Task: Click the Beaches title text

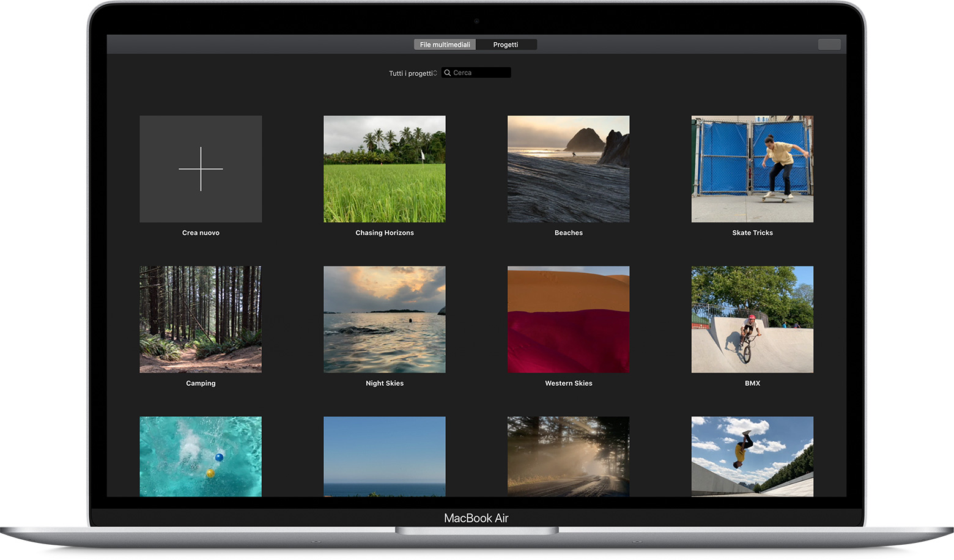Action: tap(569, 233)
